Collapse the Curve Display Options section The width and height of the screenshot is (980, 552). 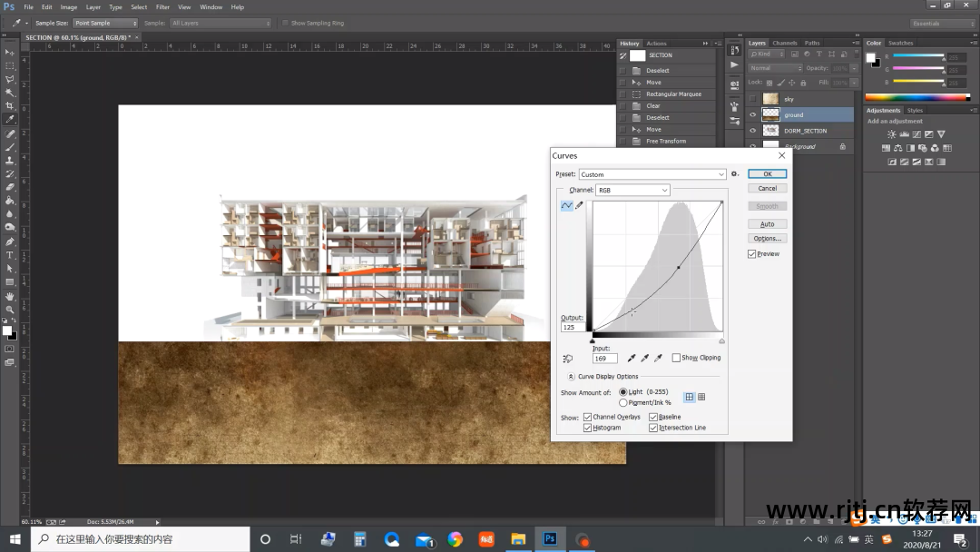tap(571, 377)
